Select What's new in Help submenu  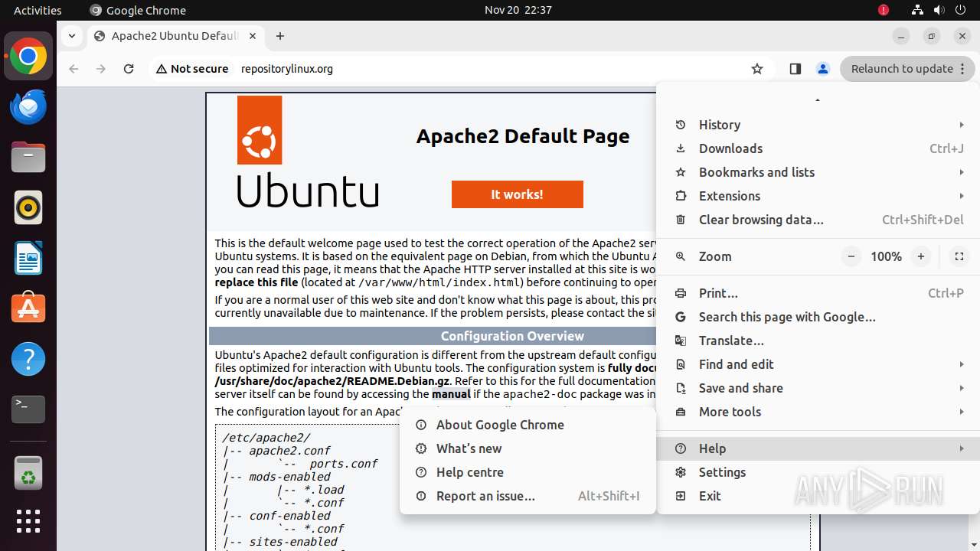click(x=528, y=448)
